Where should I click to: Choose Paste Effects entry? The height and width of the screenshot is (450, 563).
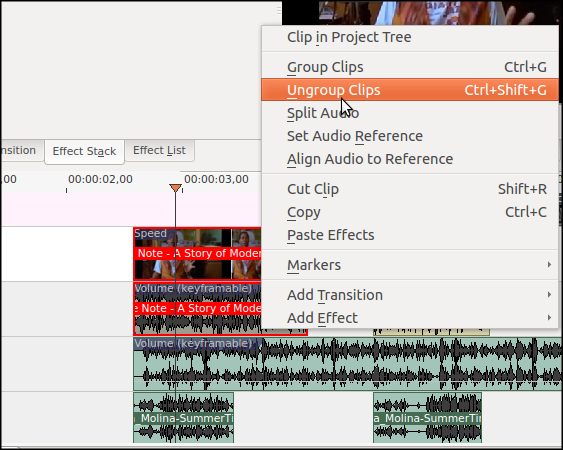pyautogui.click(x=410, y=235)
